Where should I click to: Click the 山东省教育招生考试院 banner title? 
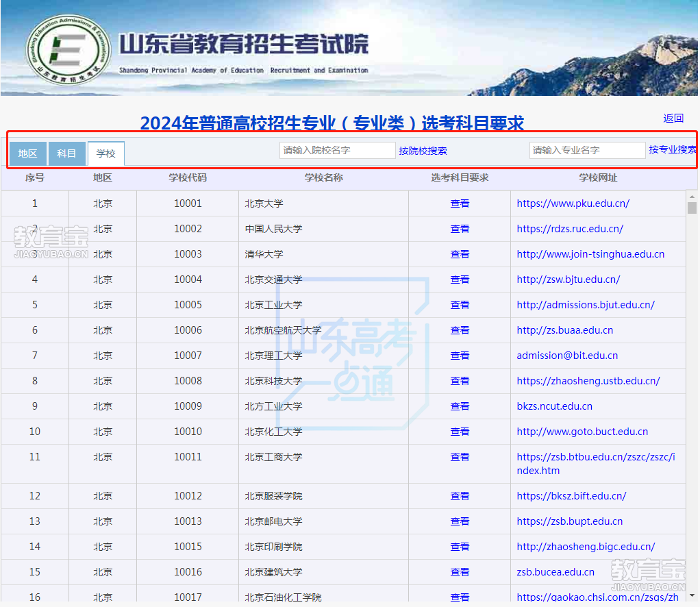point(244,45)
